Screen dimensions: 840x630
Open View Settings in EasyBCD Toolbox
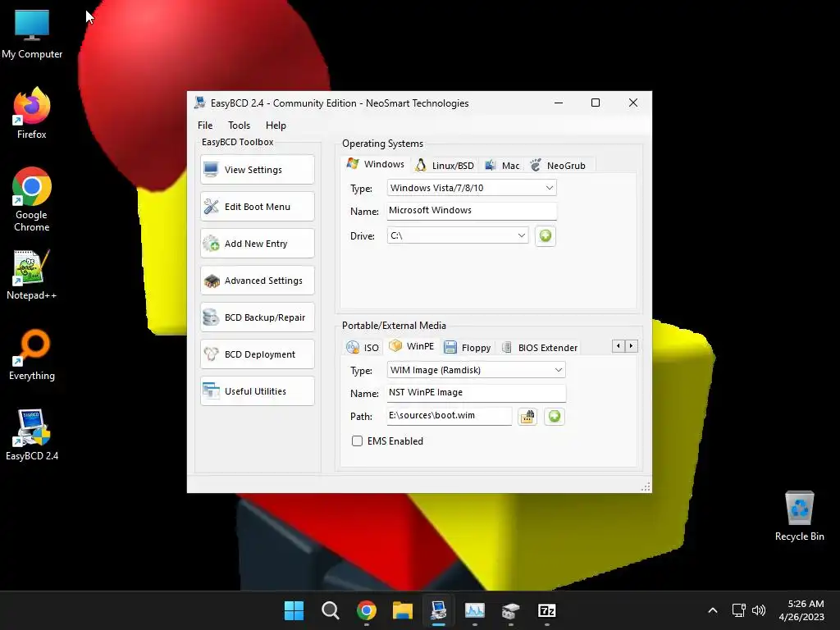[x=257, y=170]
